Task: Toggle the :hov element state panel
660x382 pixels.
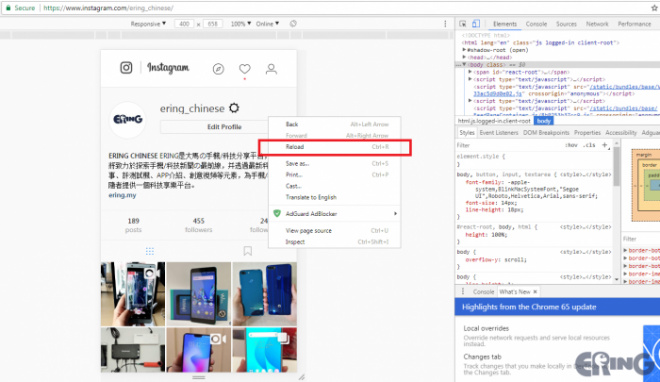Action: (571, 145)
